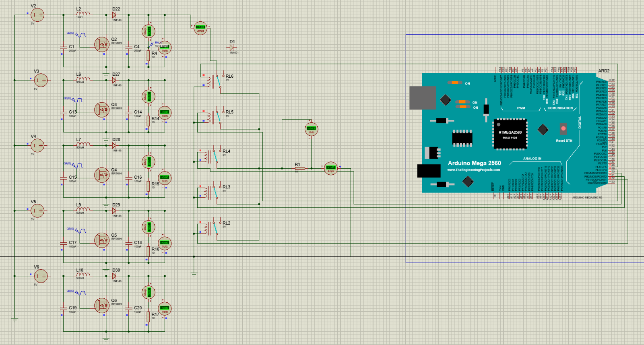Click the red Reset button on Arduino

[563, 129]
